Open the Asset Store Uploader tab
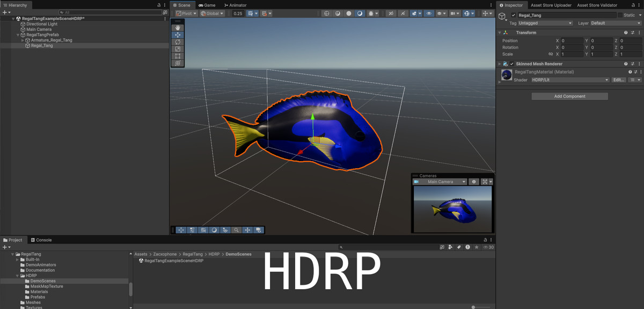Image resolution: width=644 pixels, height=309 pixels. pos(551,5)
